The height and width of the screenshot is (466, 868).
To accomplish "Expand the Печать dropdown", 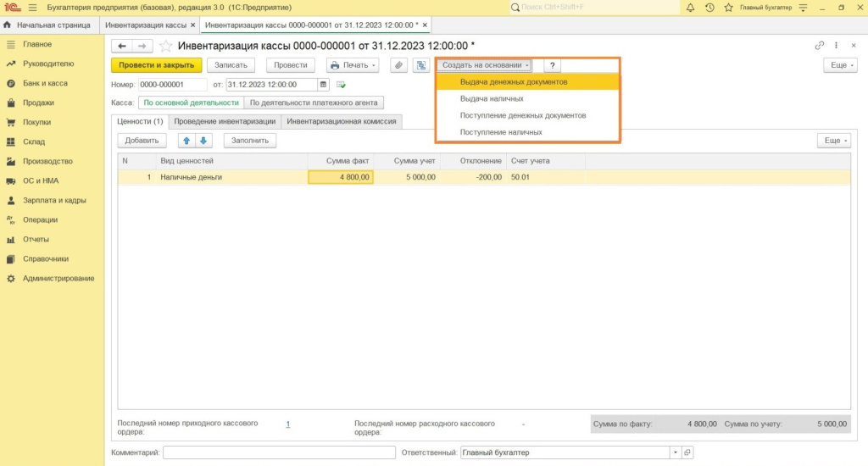I will point(353,65).
